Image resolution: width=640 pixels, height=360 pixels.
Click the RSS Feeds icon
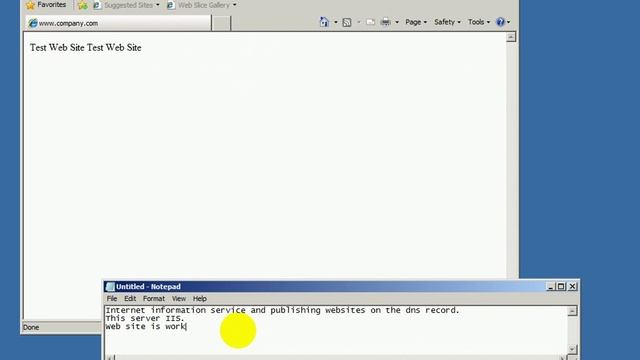click(x=347, y=22)
